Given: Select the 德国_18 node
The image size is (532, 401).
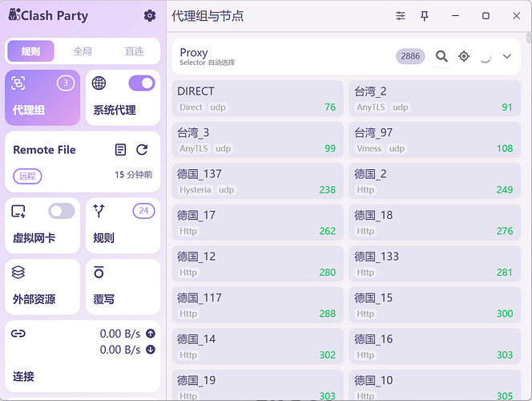Looking at the screenshot, I should tap(434, 222).
